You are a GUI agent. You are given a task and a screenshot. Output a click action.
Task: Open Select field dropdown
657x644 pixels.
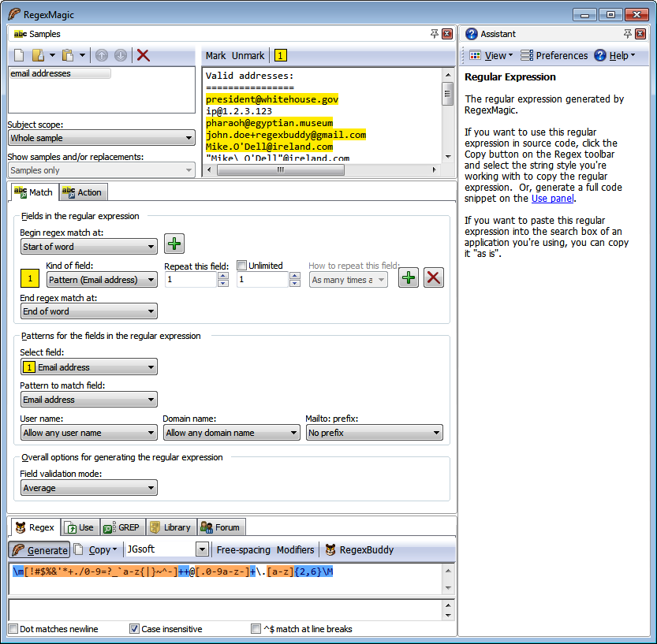point(89,367)
